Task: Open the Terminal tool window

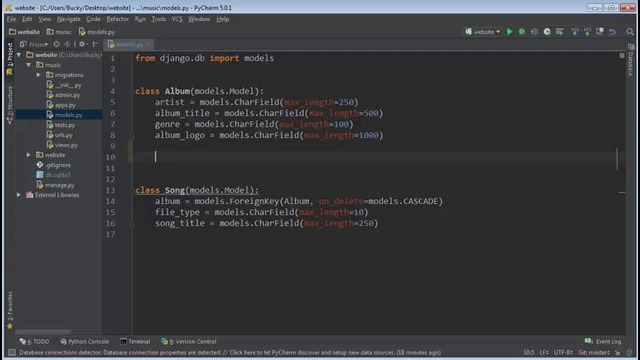Action: 135,341
